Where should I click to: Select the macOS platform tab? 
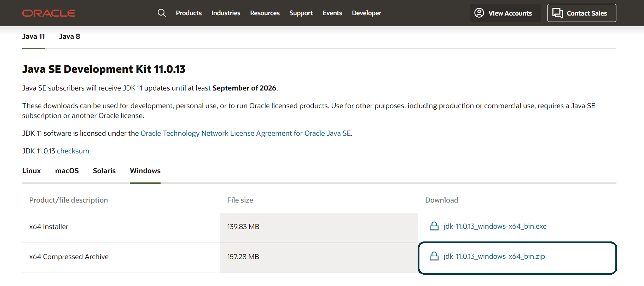[67, 171]
